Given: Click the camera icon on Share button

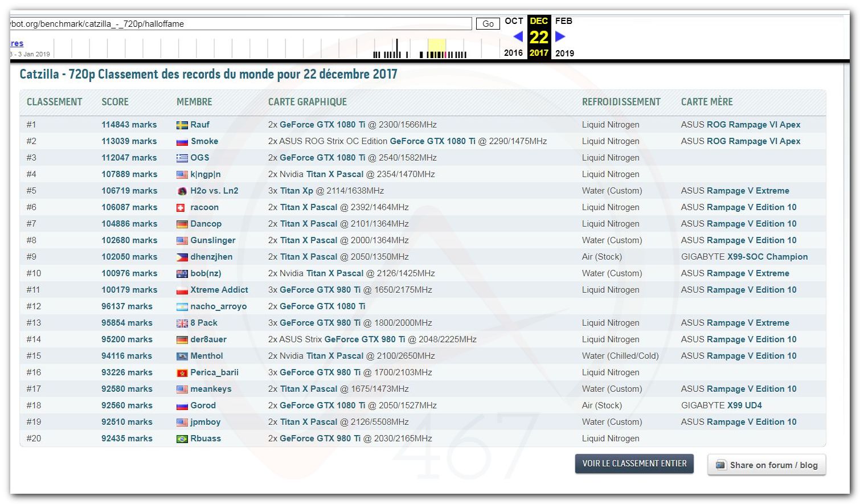Looking at the screenshot, I should point(721,465).
